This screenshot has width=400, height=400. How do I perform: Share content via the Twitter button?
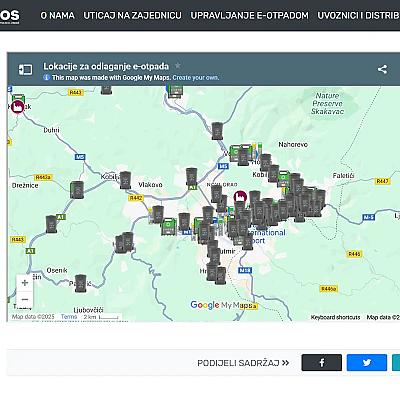point(367,363)
